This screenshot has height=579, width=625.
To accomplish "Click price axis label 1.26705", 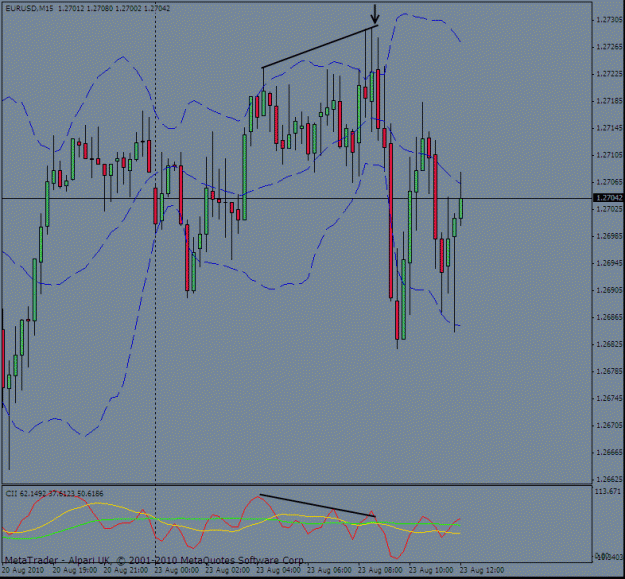I will coord(609,425).
